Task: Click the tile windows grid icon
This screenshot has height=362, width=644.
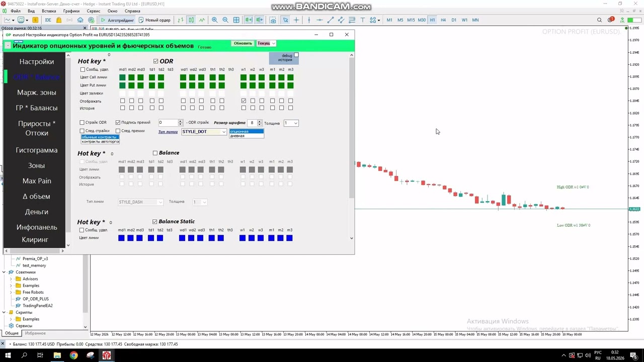Action: [x=236, y=20]
